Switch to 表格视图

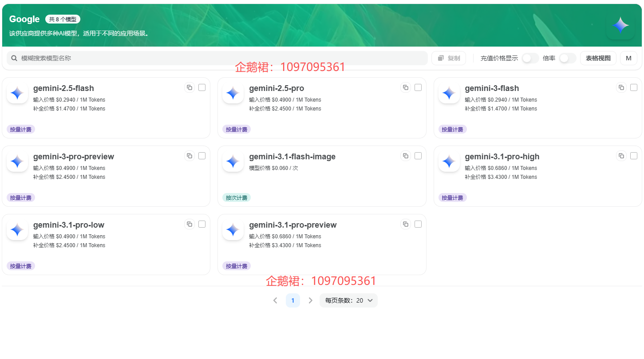coord(598,58)
